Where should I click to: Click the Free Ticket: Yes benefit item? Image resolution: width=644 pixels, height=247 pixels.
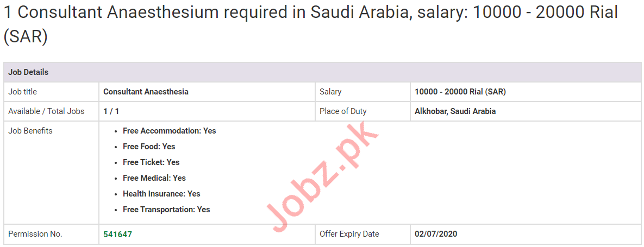point(151,162)
